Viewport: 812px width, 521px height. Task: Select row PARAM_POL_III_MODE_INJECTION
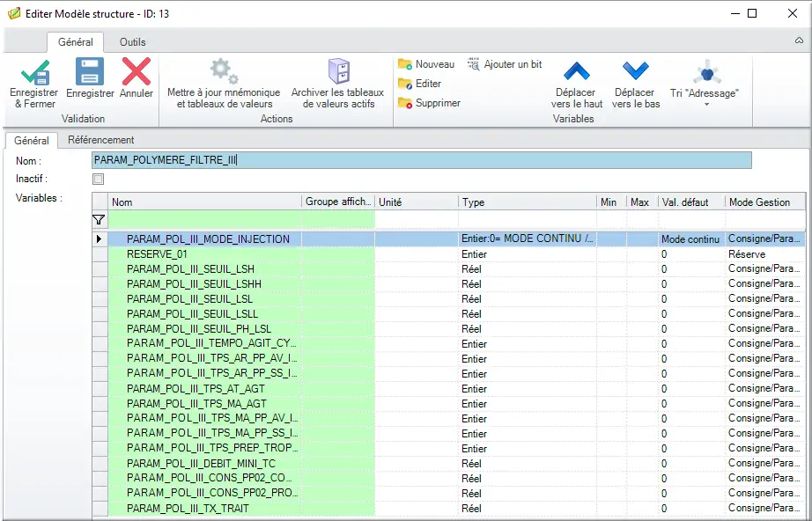click(x=449, y=239)
